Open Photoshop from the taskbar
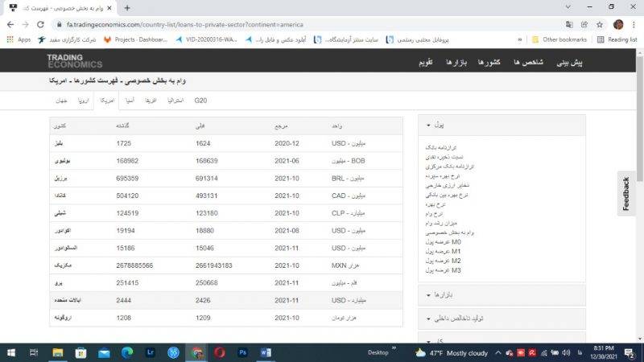The image size is (644, 362). [x=242, y=352]
